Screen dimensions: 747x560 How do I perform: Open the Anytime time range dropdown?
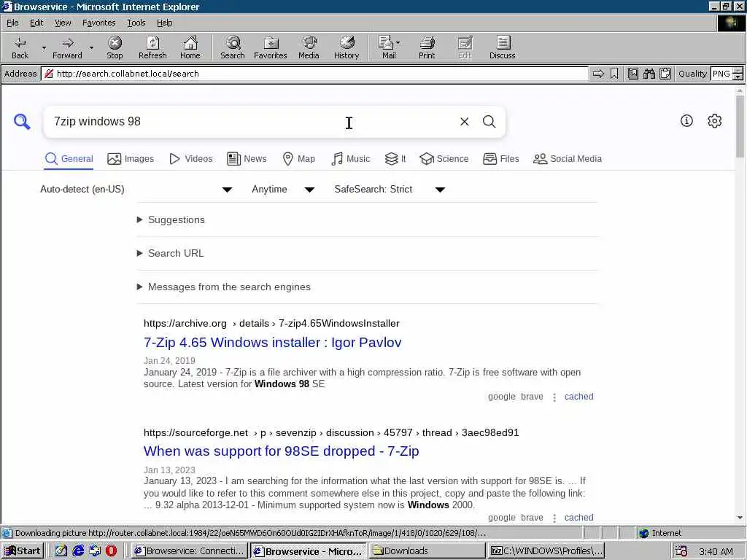[283, 190]
